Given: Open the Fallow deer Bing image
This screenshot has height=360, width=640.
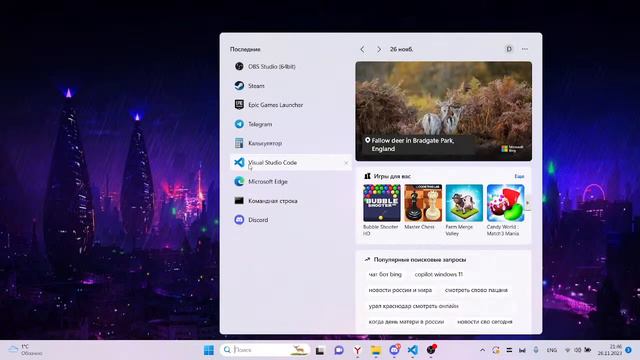Looking at the screenshot, I should (x=444, y=111).
